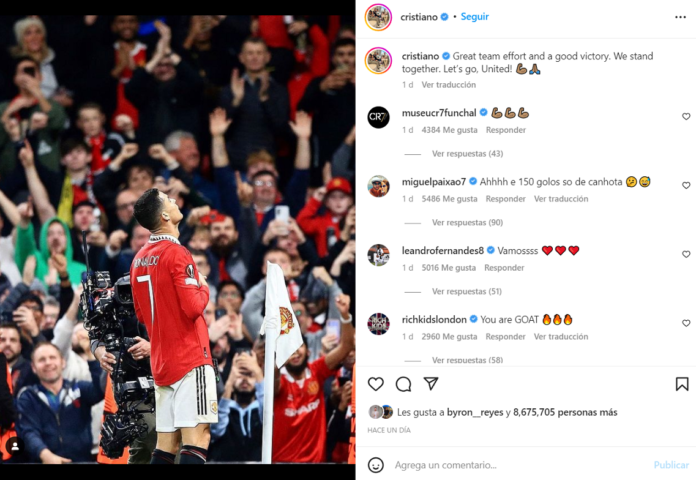Expand Ver respuestas (43)
Image resolution: width=696 pixels, height=480 pixels.
coord(467,154)
